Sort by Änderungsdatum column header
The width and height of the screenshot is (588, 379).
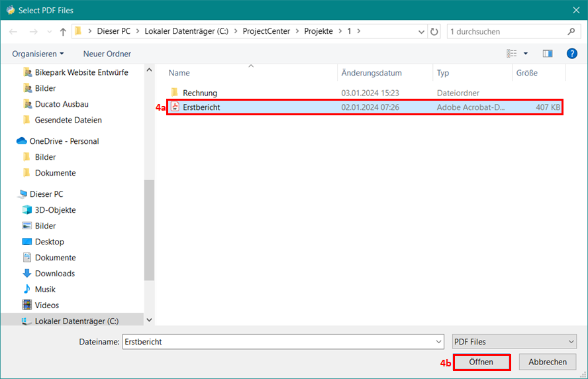[371, 73]
